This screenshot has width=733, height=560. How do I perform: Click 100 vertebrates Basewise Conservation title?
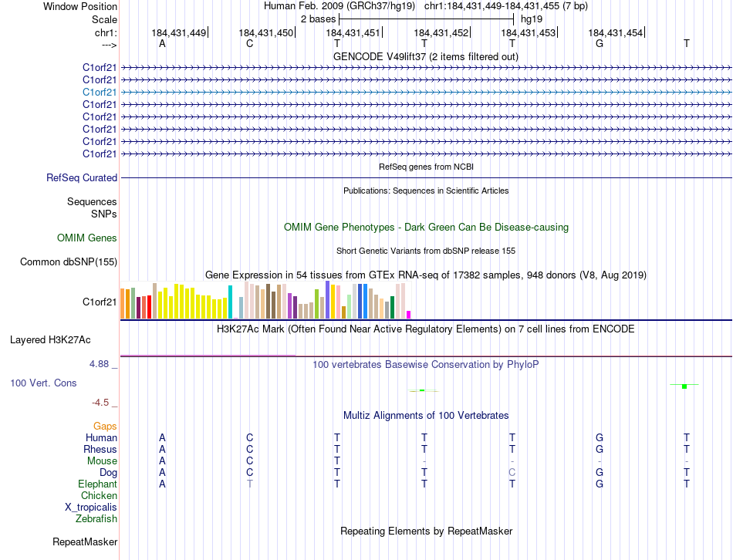coord(426,365)
